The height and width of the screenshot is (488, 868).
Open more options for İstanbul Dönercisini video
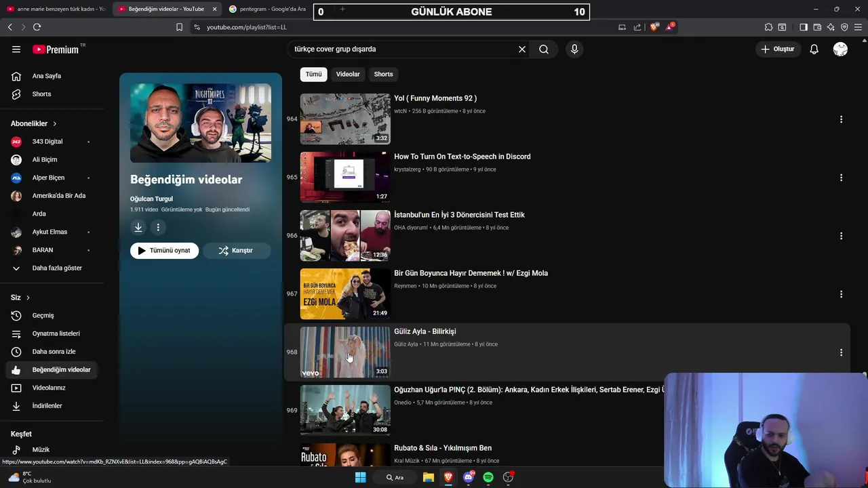pos(841,236)
